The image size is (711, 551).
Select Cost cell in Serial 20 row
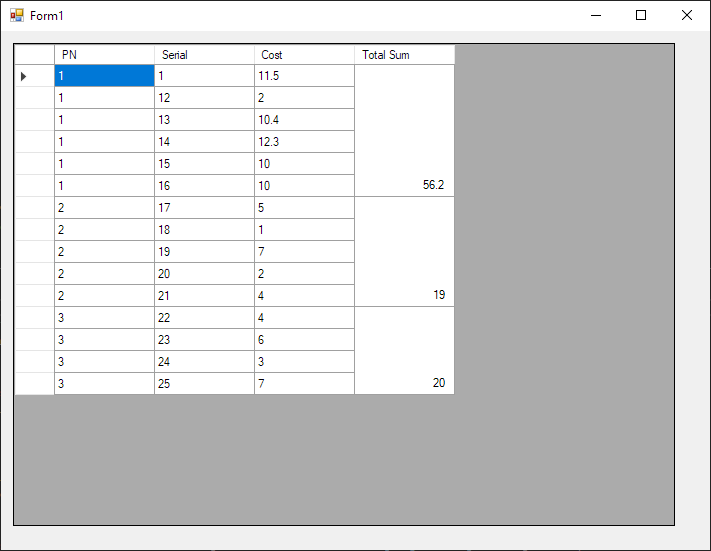point(304,273)
